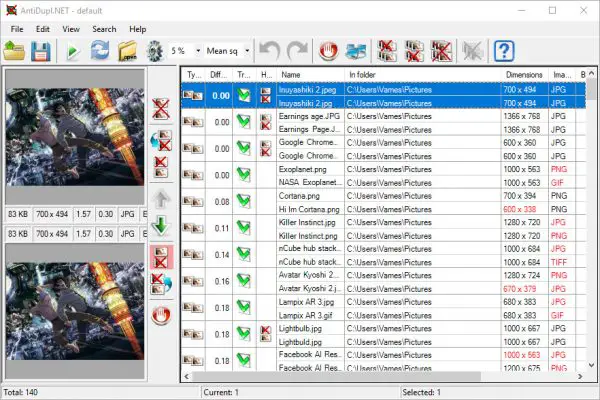
Task: Click the vertical scrollbar down arrow
Action: tap(592, 365)
